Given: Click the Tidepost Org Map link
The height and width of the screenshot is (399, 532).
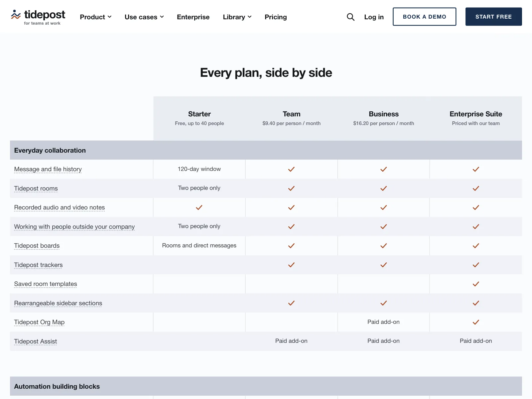Looking at the screenshot, I should coord(39,322).
